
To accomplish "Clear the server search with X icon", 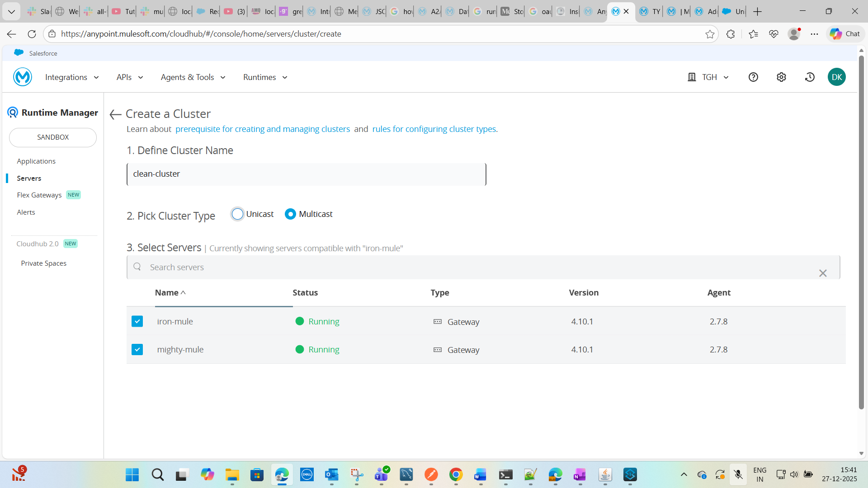I will [823, 273].
